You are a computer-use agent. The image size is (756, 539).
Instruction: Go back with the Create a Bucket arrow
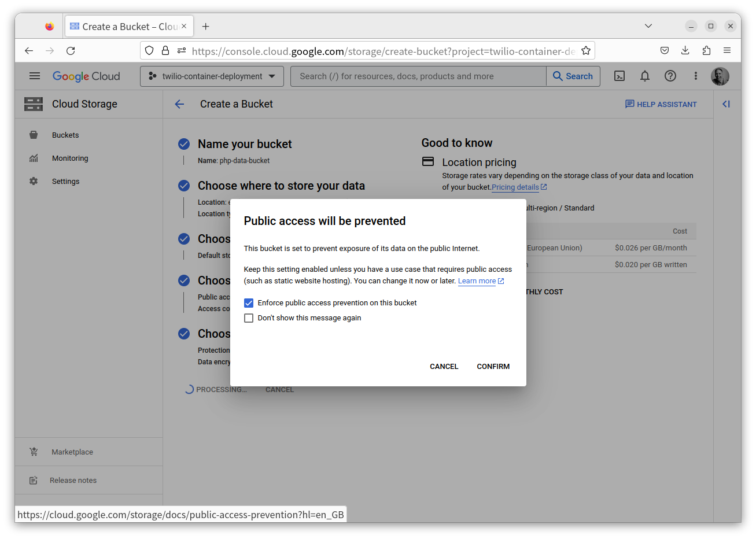pyautogui.click(x=179, y=104)
